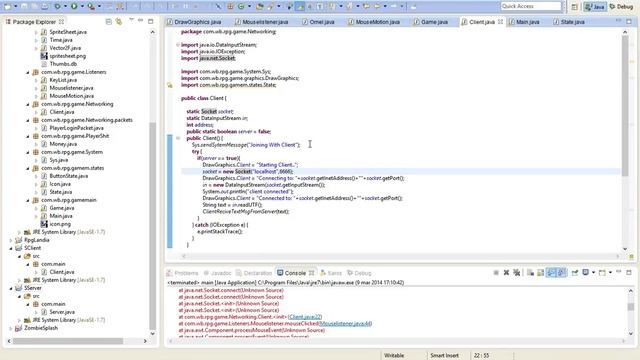This screenshot has height=360, width=640.
Task: Open the Open Console dropdown arrow
Action: click(x=610, y=272)
